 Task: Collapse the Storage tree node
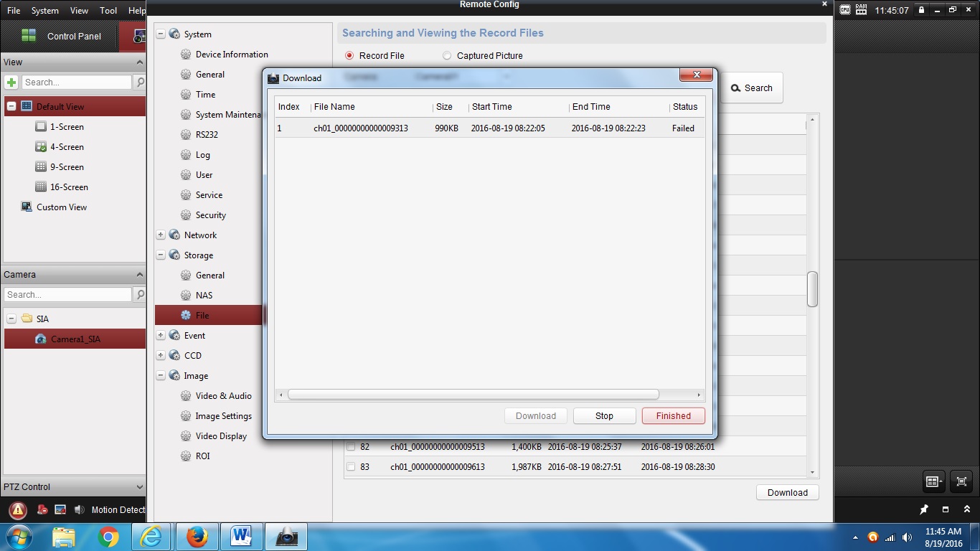161,255
